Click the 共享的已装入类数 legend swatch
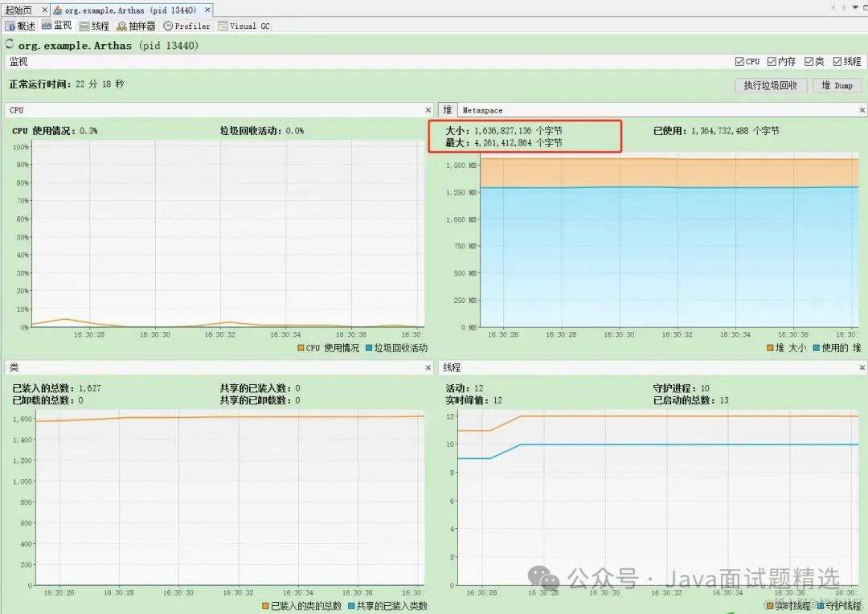This screenshot has width=868, height=614. 351,606
